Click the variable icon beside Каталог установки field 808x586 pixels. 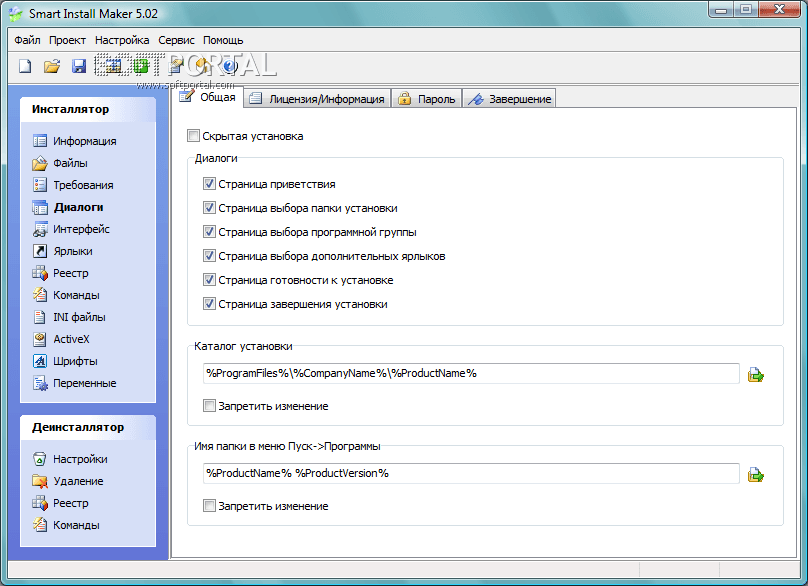point(755,374)
